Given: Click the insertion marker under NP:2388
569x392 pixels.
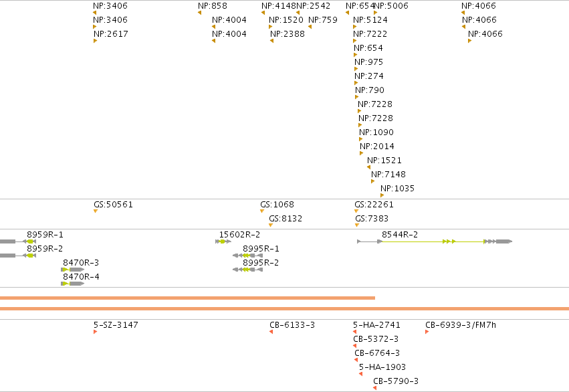Looking at the screenshot, I should 272,41.
